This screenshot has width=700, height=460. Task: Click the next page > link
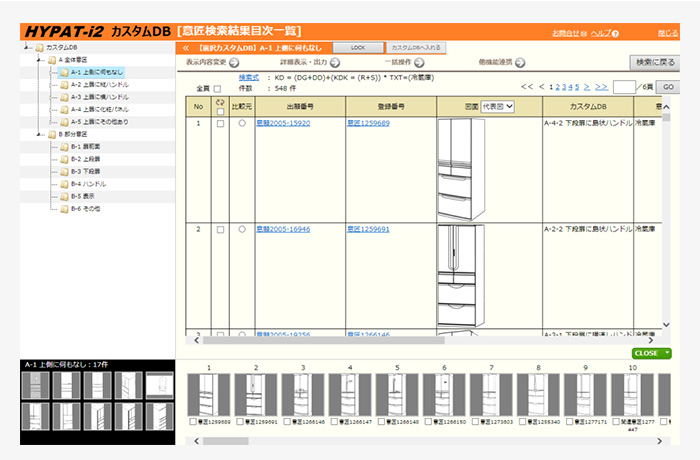click(587, 87)
